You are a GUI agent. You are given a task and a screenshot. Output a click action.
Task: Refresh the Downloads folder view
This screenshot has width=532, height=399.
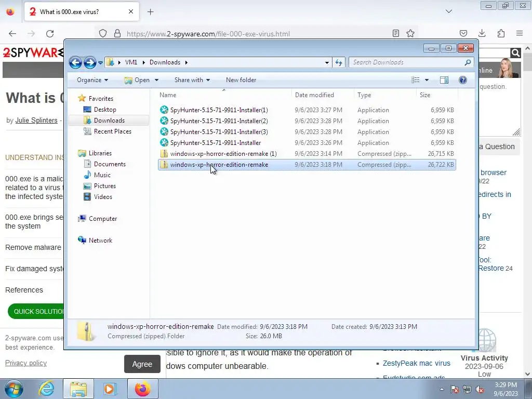point(339,62)
